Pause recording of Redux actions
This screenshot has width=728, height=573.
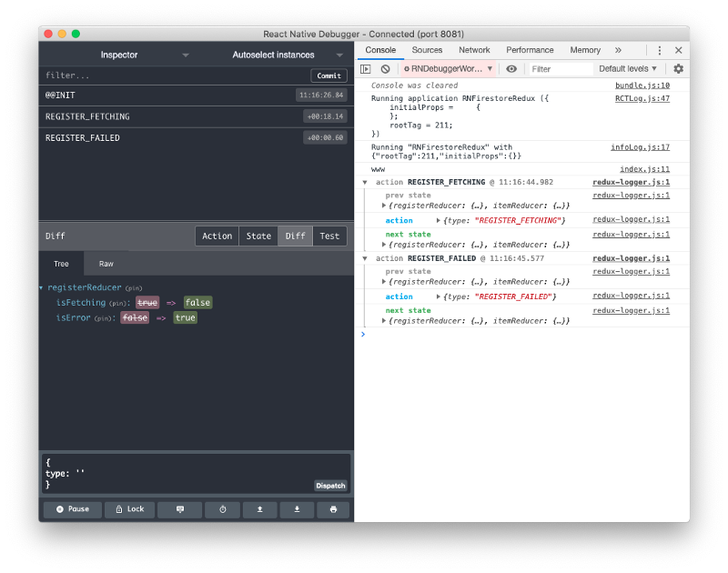pos(72,509)
